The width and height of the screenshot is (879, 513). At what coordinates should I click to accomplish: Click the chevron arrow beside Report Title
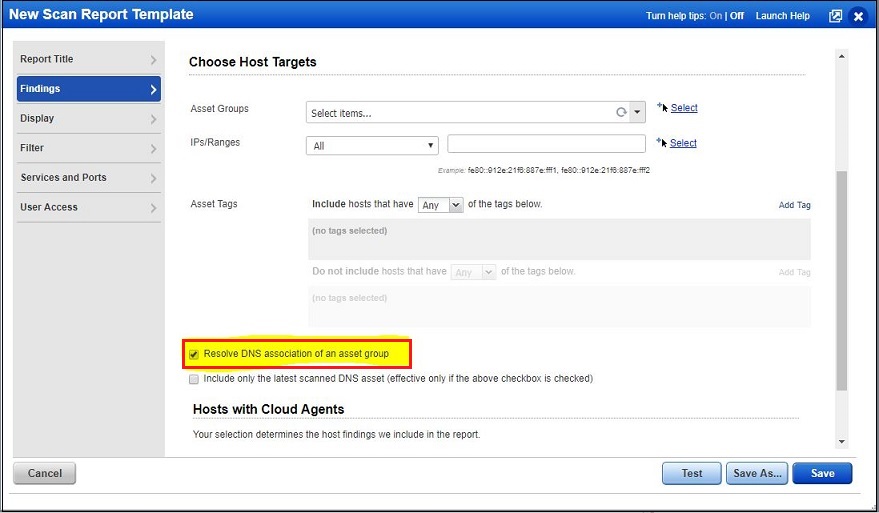pyautogui.click(x=153, y=60)
